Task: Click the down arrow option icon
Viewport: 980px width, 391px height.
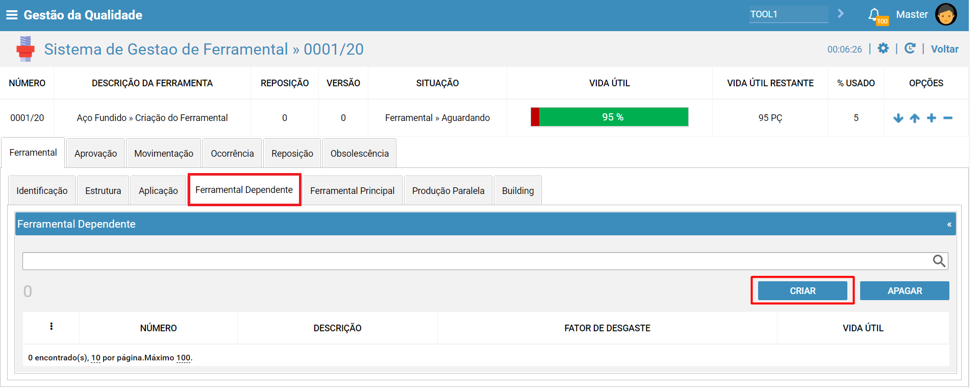Action: point(898,118)
